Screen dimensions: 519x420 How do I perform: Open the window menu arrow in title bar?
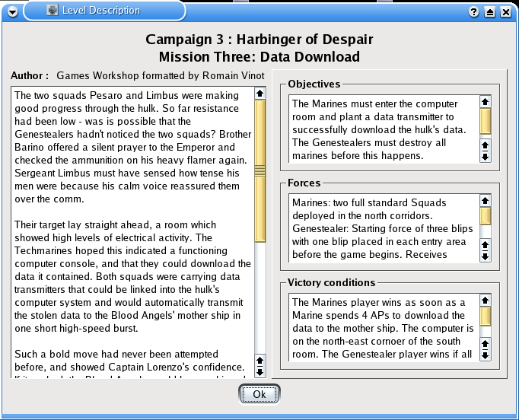point(13,12)
